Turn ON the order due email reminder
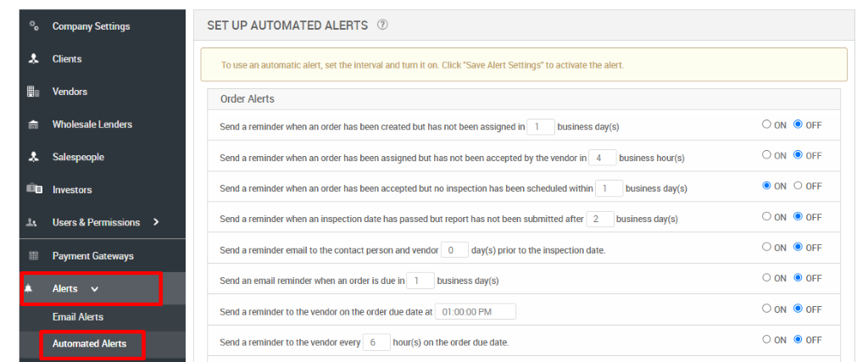The height and width of the screenshot is (362, 868). pos(767,278)
